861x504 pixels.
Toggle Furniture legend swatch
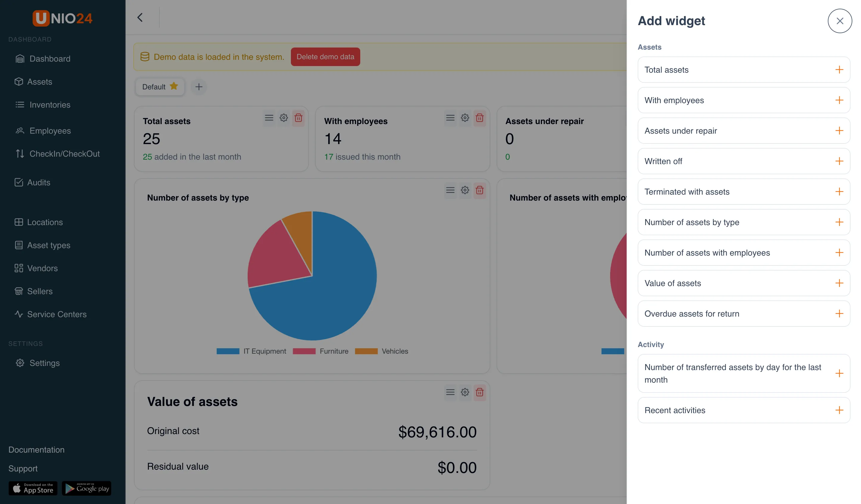coord(304,351)
